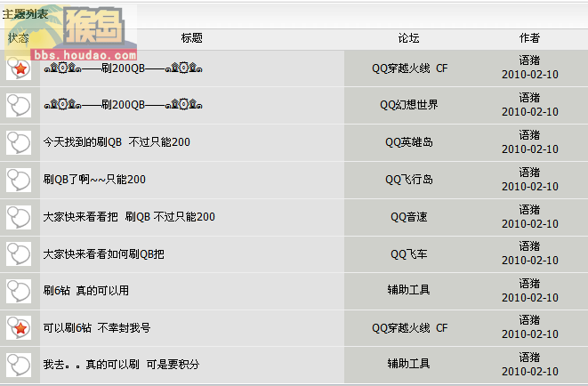Click the starred status icon beside 可以刷6钻 不幸封我号

(19, 327)
